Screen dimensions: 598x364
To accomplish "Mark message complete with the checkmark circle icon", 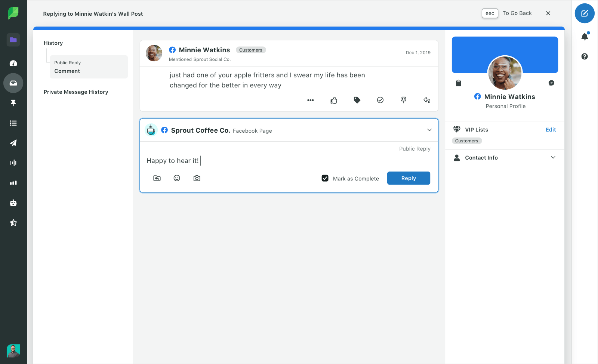I will (x=380, y=100).
